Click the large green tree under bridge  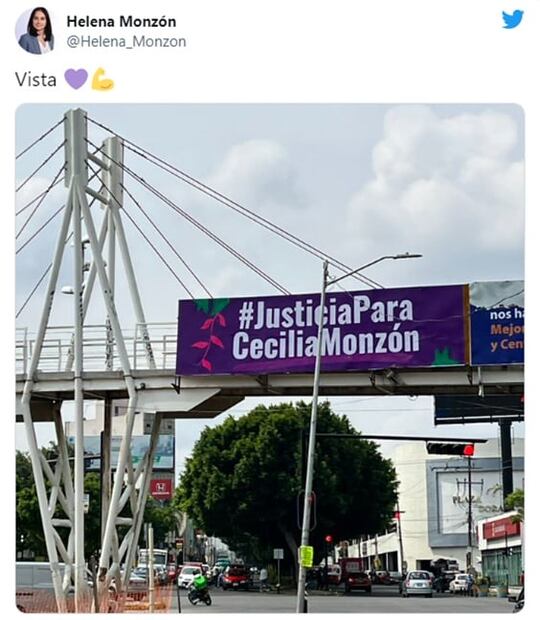pyautogui.click(x=287, y=474)
